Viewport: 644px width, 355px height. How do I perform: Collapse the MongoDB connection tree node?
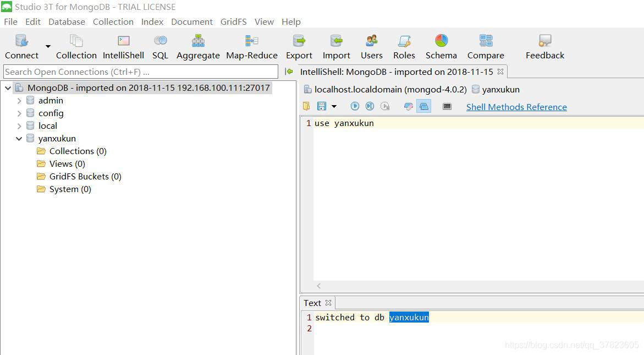click(x=7, y=88)
